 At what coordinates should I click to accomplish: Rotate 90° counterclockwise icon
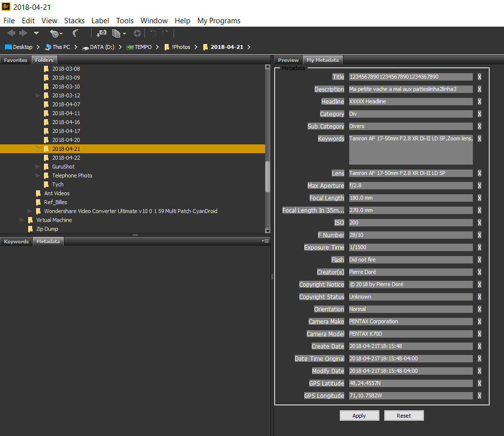(x=153, y=33)
